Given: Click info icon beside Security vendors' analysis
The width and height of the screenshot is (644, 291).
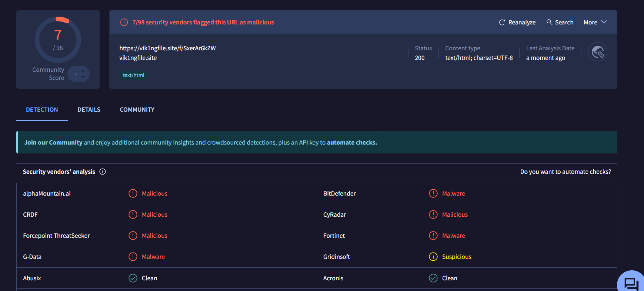Looking at the screenshot, I should click(x=103, y=172).
